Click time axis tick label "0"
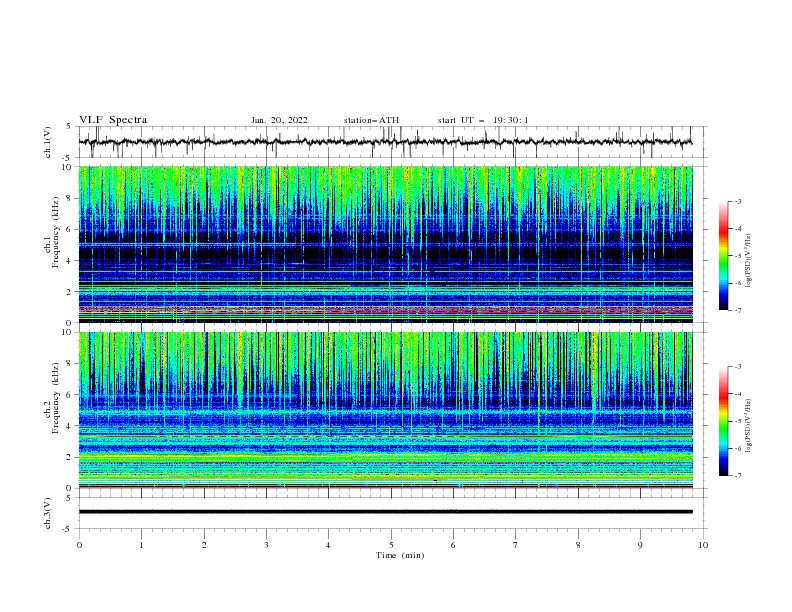The height and width of the screenshot is (612, 792). coord(79,545)
